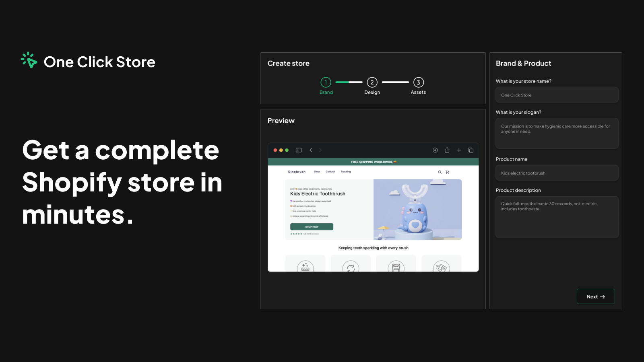The image size is (644, 362).
Task: Click the preview browser share icon
Action: coord(447,150)
